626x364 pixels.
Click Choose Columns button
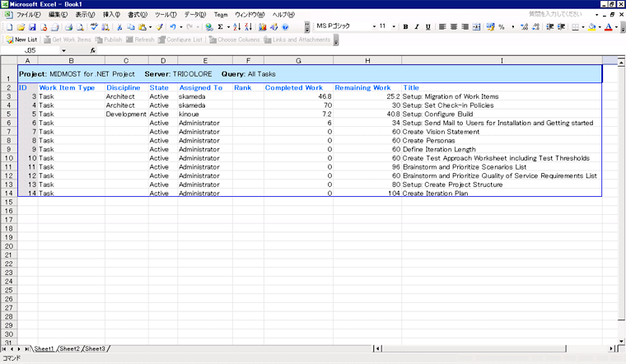pos(235,40)
